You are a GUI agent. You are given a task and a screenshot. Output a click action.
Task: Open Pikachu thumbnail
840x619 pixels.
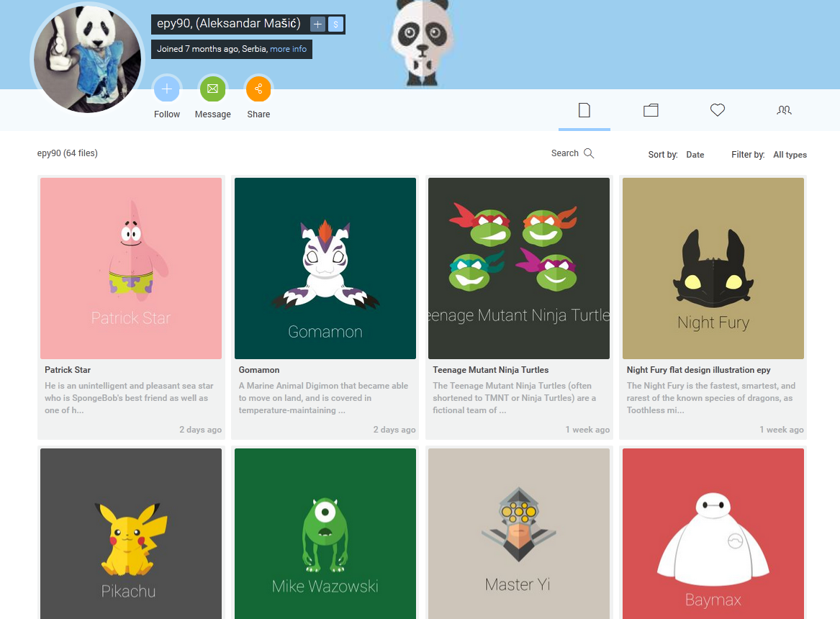[x=131, y=533]
